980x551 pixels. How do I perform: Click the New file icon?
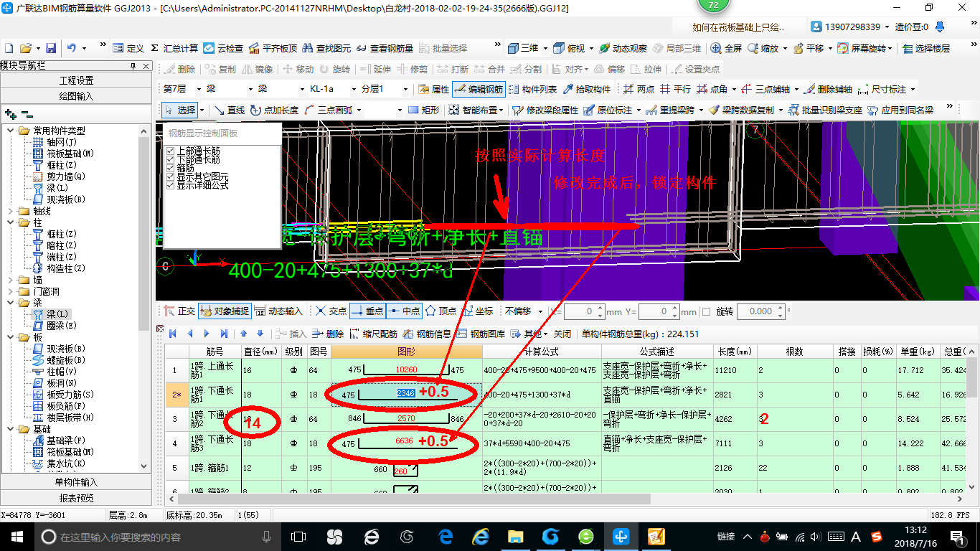[x=9, y=48]
